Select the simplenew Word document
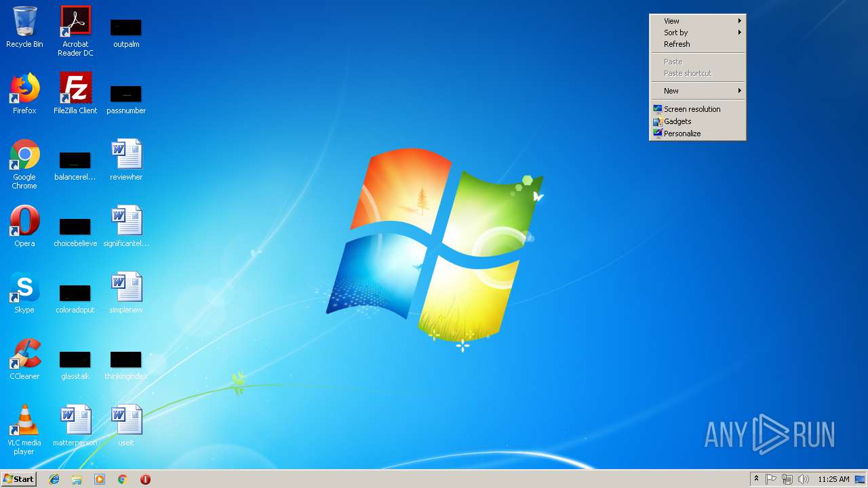 126,293
